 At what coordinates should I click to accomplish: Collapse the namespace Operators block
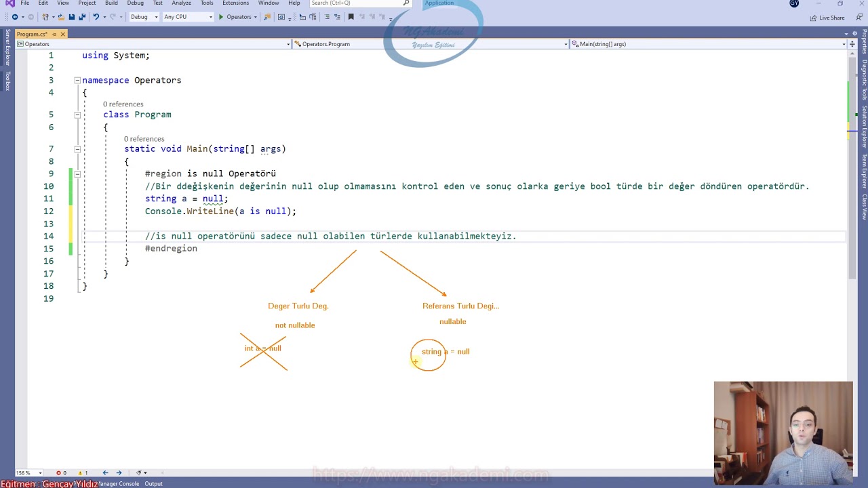[x=77, y=80]
